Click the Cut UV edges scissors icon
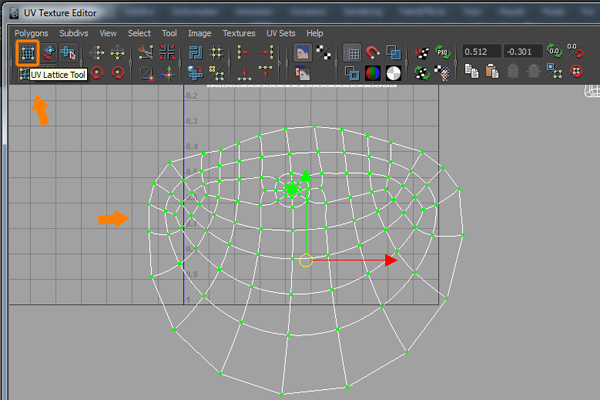 click(146, 53)
